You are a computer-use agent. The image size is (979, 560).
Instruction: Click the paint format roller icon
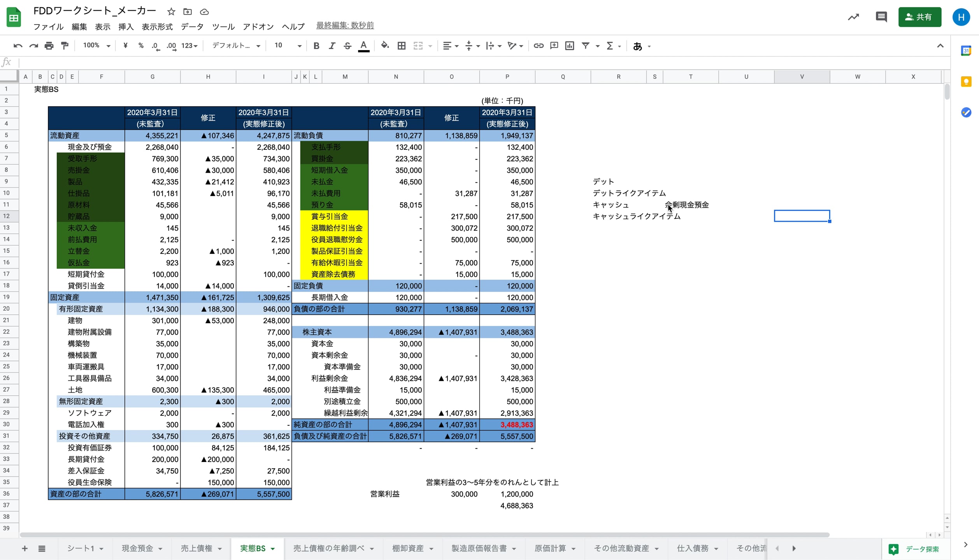pos(65,46)
